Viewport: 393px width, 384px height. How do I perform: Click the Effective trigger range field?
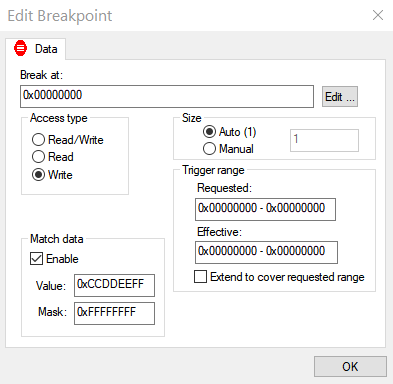(266, 252)
